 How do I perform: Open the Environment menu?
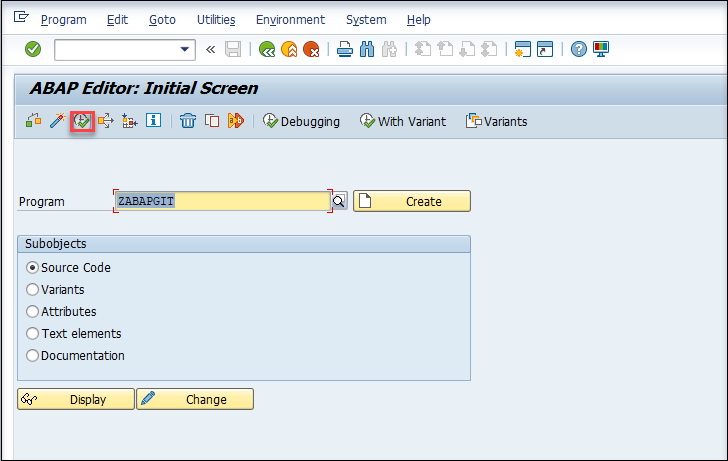[291, 20]
